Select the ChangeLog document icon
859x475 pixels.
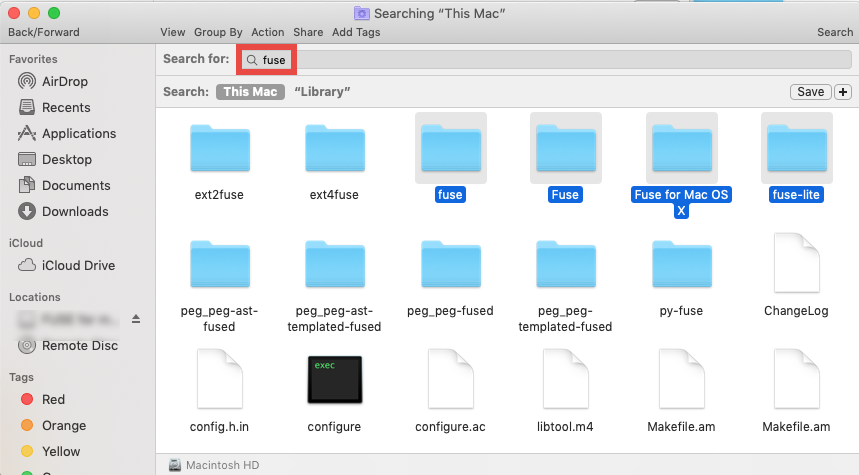797,264
